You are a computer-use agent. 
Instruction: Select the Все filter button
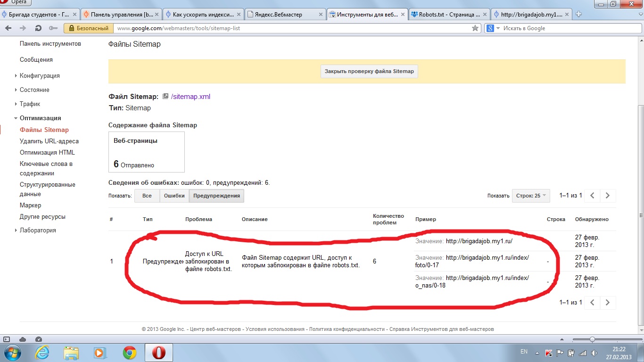[147, 196]
